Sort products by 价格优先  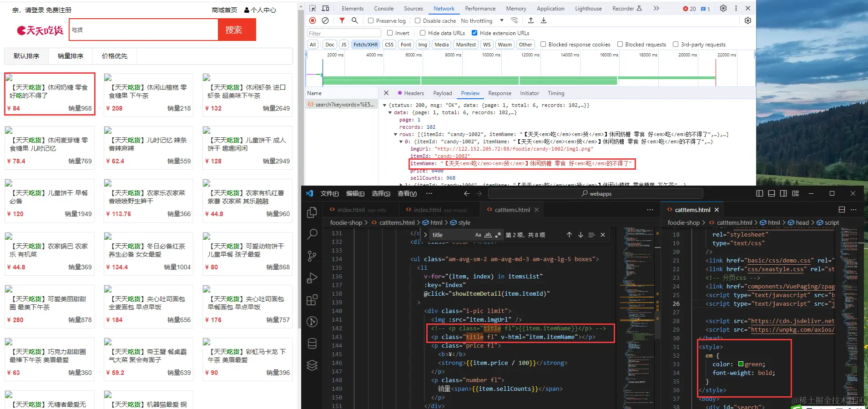tap(115, 56)
